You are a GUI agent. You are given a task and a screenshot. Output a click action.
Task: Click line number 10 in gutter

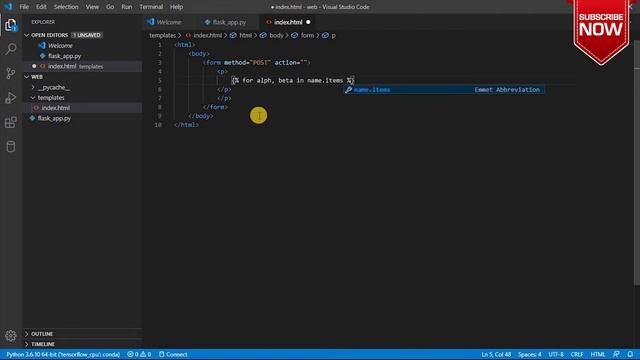(158, 125)
